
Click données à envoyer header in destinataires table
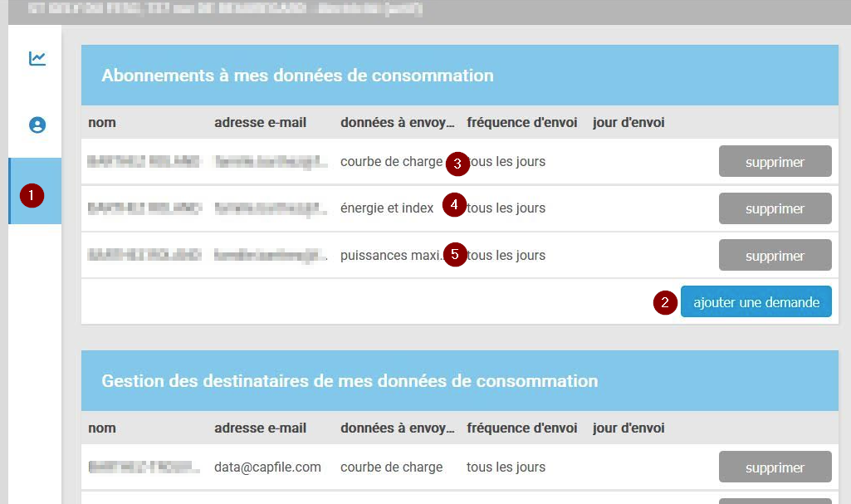[x=397, y=428]
